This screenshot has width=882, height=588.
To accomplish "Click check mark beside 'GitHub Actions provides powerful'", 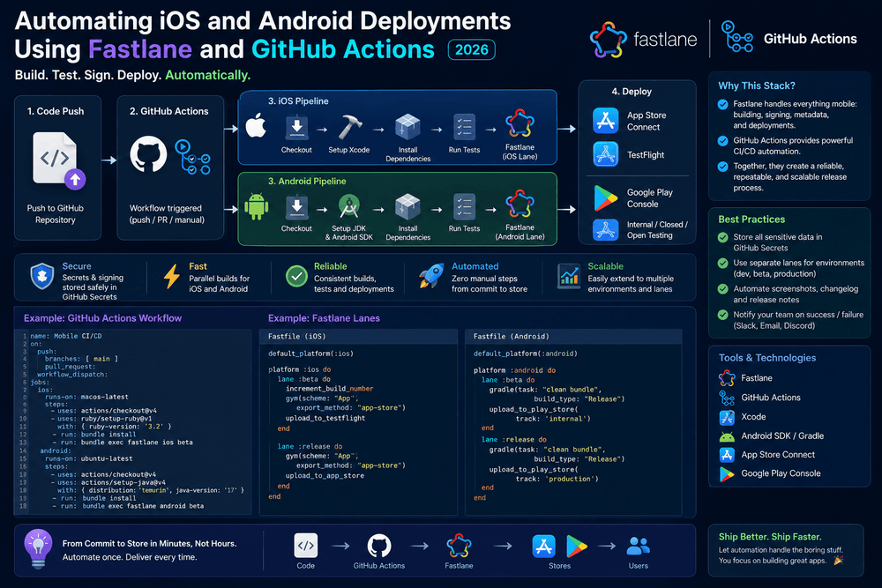I will 723,140.
